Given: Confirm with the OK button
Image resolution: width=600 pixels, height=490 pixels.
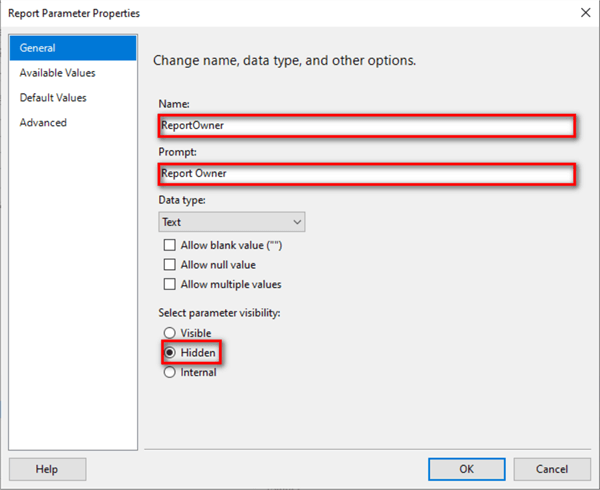Looking at the screenshot, I should click(466, 469).
